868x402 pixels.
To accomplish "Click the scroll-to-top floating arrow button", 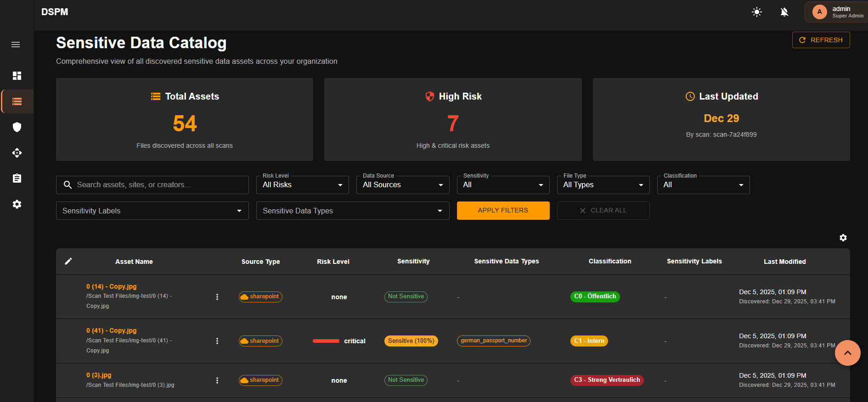I will 847,353.
